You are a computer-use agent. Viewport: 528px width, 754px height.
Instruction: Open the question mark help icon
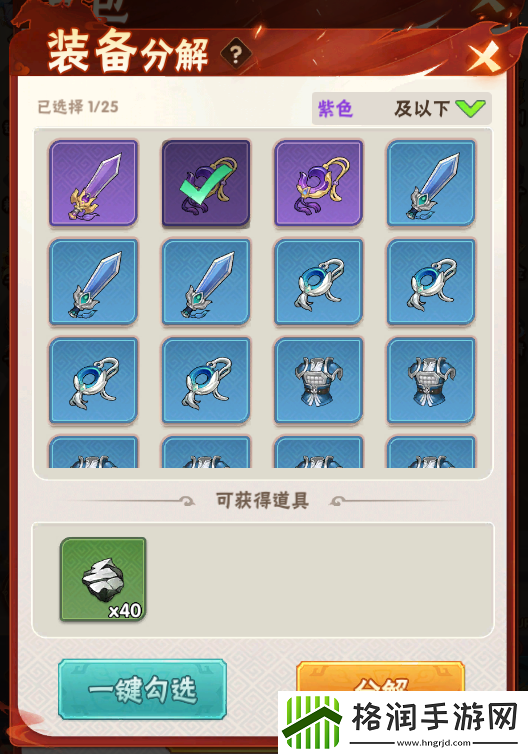[236, 54]
